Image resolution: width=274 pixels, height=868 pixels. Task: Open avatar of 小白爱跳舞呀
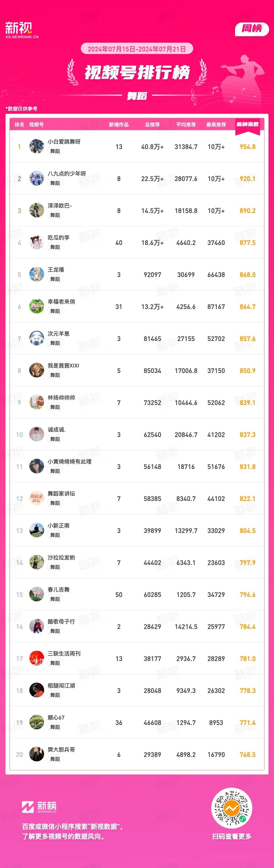36,146
